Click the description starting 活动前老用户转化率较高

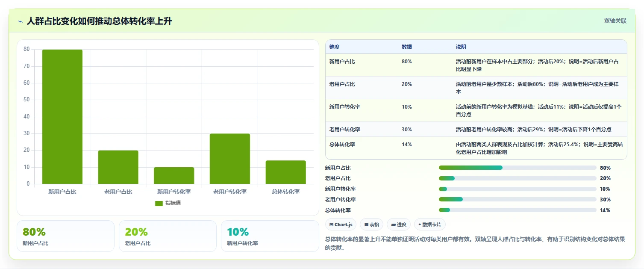tap(533, 130)
